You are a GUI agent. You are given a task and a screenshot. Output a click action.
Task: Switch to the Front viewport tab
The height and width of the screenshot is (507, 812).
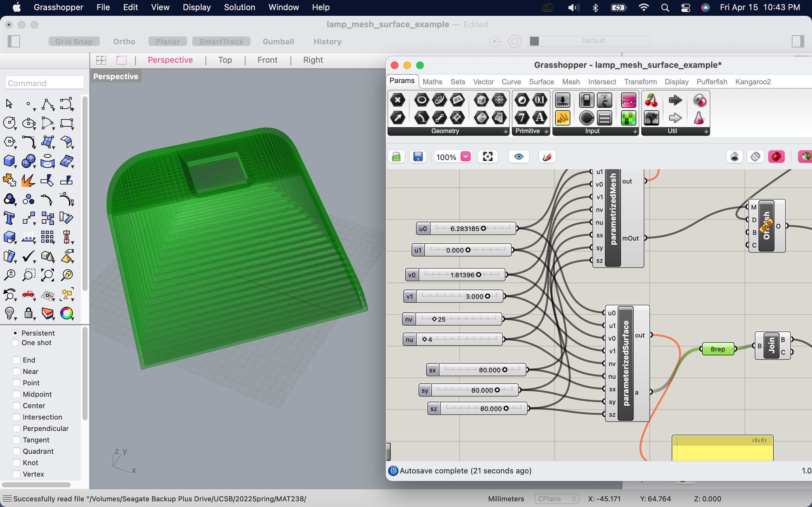[267, 60]
